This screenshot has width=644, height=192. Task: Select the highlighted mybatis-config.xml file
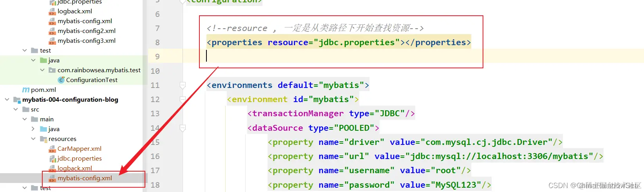pos(85,178)
